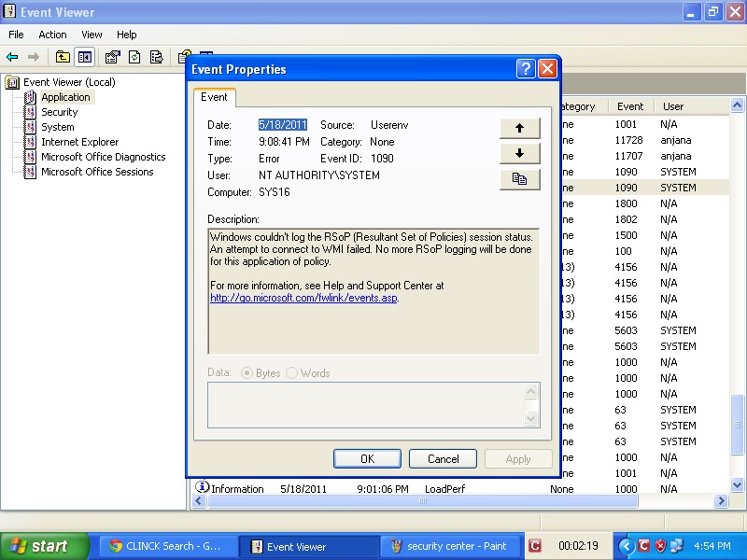Open the Properties toolbar icon
Viewport: 747px width, 560px height.
point(112,58)
